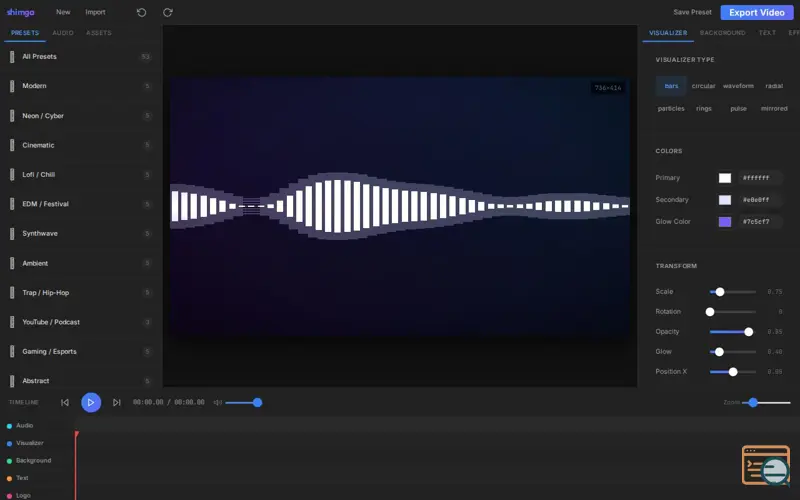The width and height of the screenshot is (800, 500).
Task: Click the Import button
Action: point(95,12)
